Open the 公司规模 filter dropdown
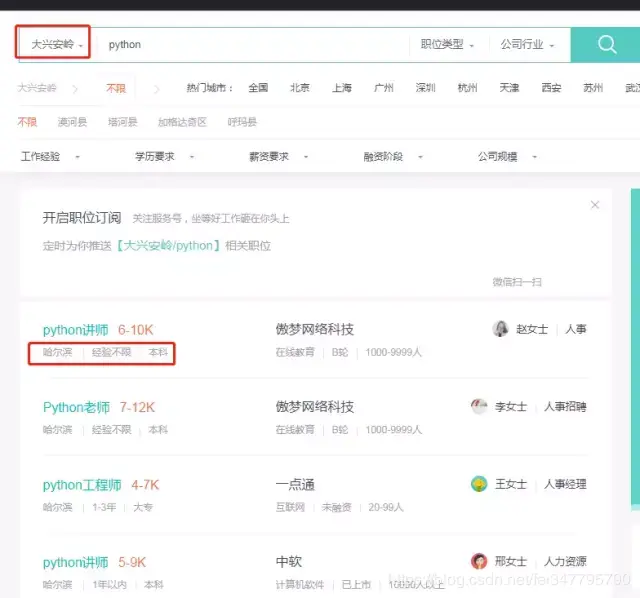Image resolution: width=640 pixels, height=598 pixels. tap(507, 156)
